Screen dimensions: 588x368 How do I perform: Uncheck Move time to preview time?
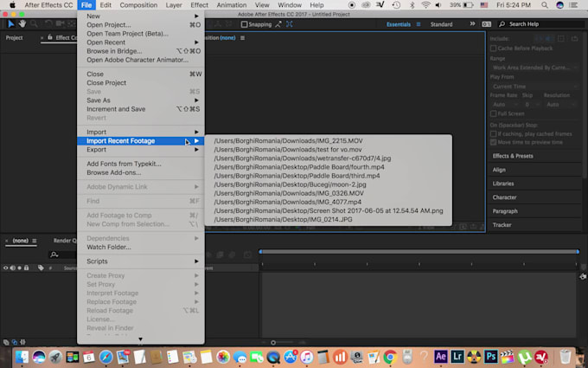[x=494, y=142]
